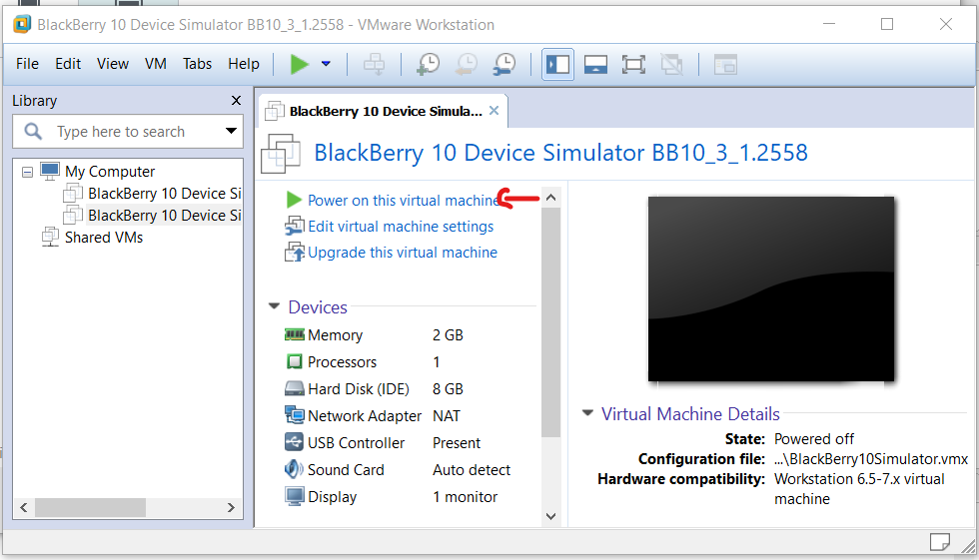This screenshot has height=560, width=979.
Task: Click the Hard Disk (IDE) device icon
Action: [294, 388]
